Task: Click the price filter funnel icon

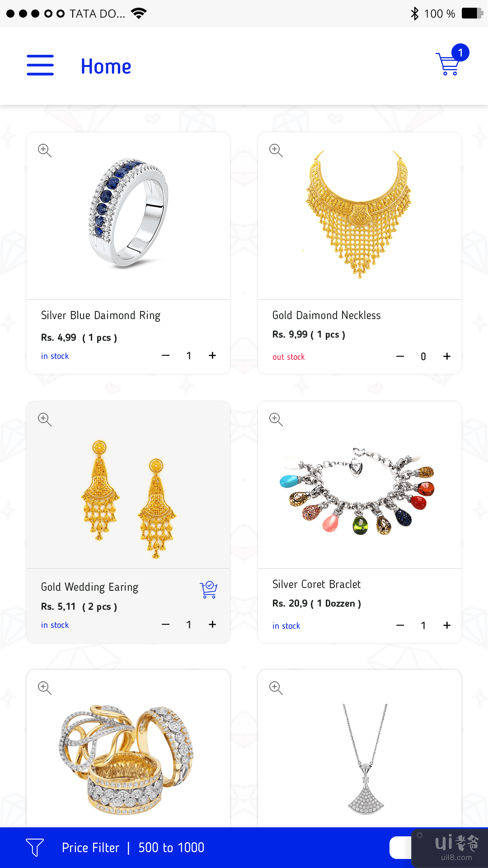Action: [35, 847]
